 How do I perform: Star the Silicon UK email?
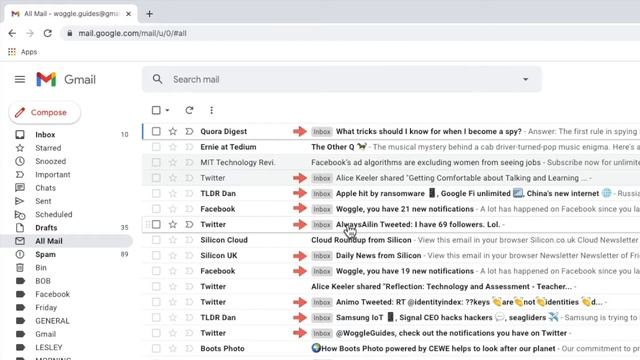click(x=173, y=256)
